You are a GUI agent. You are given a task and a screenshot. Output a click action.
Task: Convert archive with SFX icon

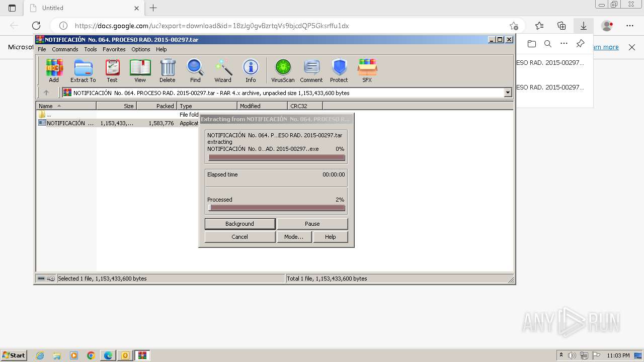click(367, 70)
